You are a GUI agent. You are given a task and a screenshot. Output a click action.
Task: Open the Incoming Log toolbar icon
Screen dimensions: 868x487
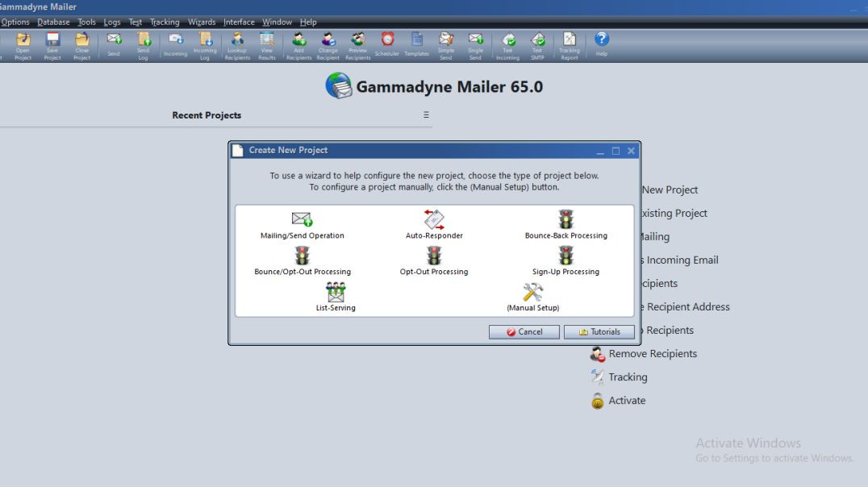205,45
